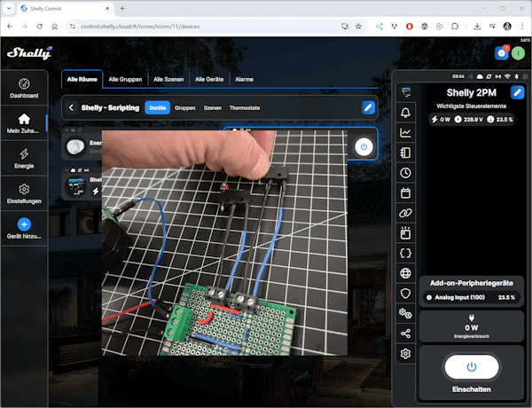Toggle power on the device card
Viewport: 532px width, 408px height.
364,146
